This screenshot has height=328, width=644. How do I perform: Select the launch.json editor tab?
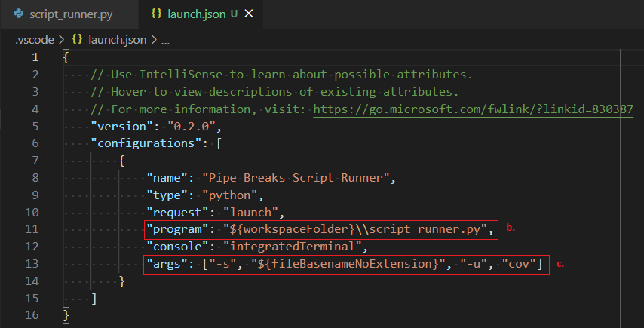tap(201, 14)
